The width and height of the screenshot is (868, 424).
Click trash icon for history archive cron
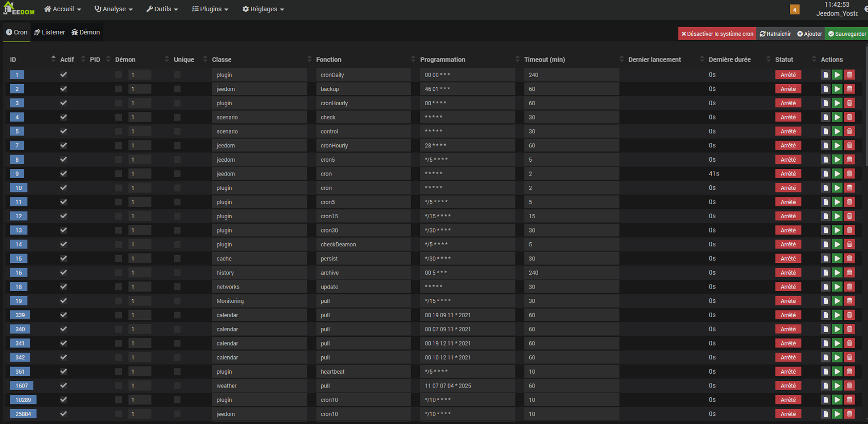pos(849,273)
